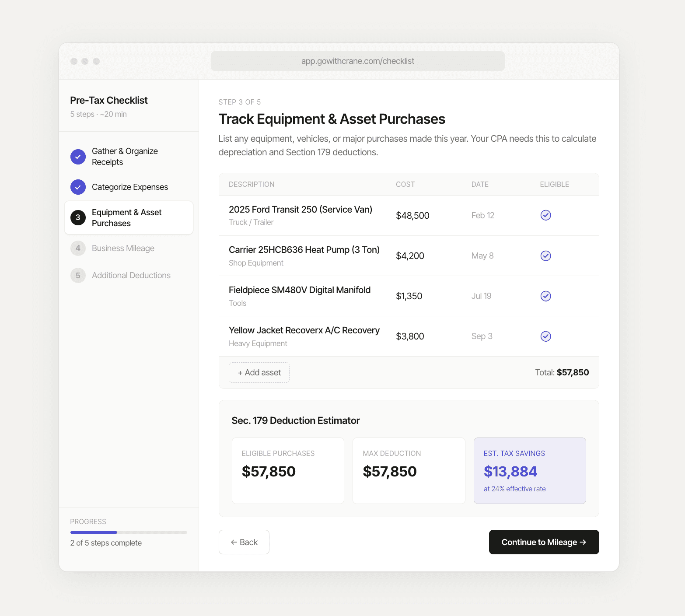Click the step 4 circle beside Business Mileage

coord(78,248)
